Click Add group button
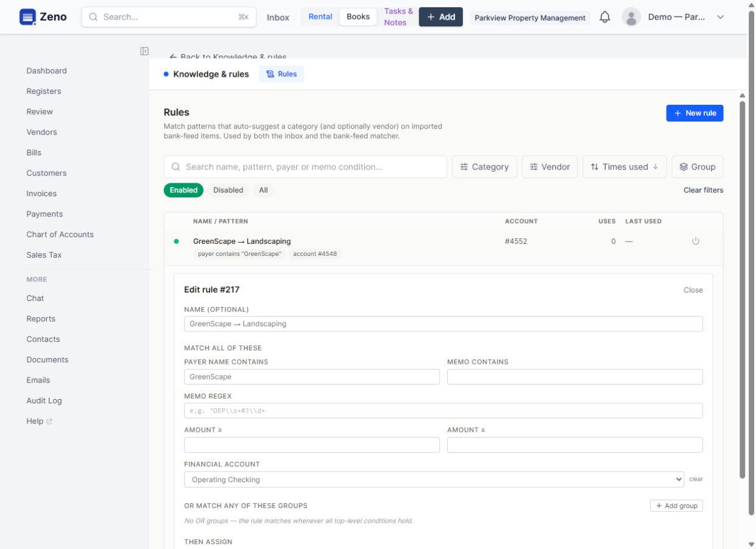Image resolution: width=756 pixels, height=549 pixels. tap(676, 506)
